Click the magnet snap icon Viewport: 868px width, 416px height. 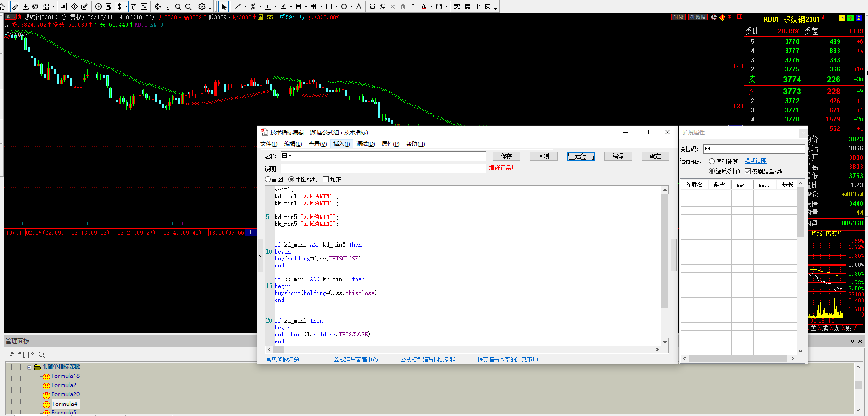(373, 6)
